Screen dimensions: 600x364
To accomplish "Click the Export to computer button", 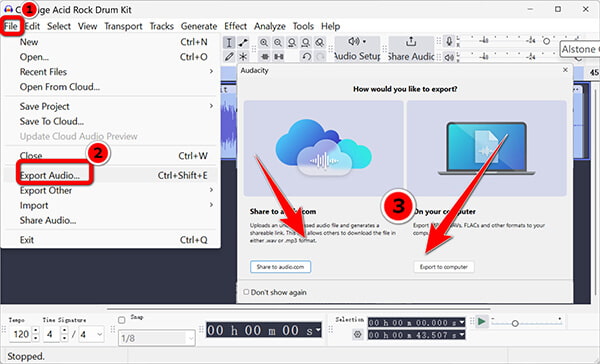I will [444, 267].
